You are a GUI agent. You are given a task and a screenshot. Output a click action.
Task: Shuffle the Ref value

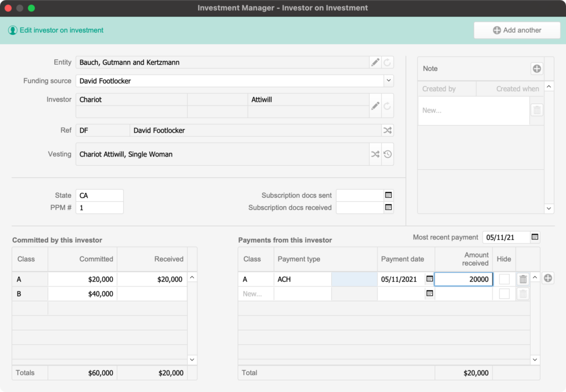387,130
